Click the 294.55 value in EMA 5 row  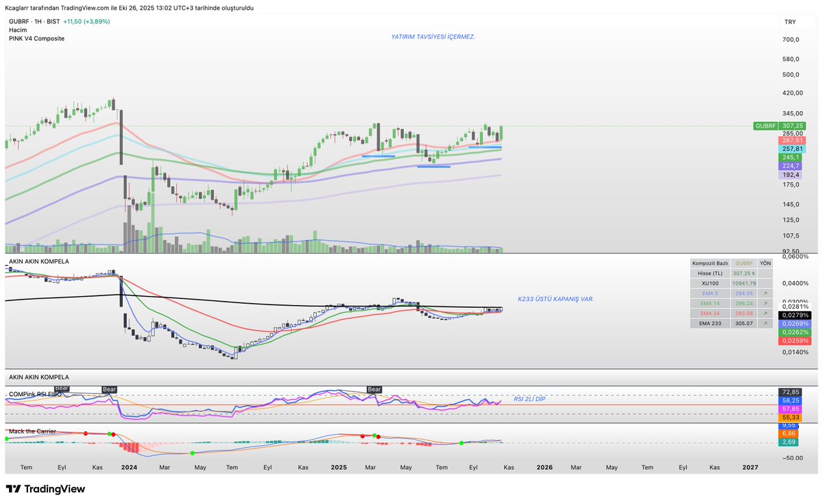tap(743, 293)
